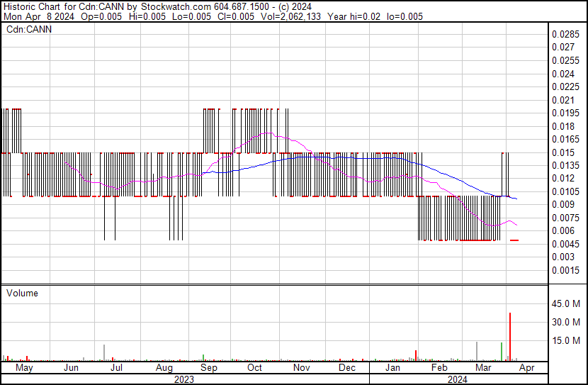
Task: Select the 0.003 price axis label
Action: pos(563,257)
